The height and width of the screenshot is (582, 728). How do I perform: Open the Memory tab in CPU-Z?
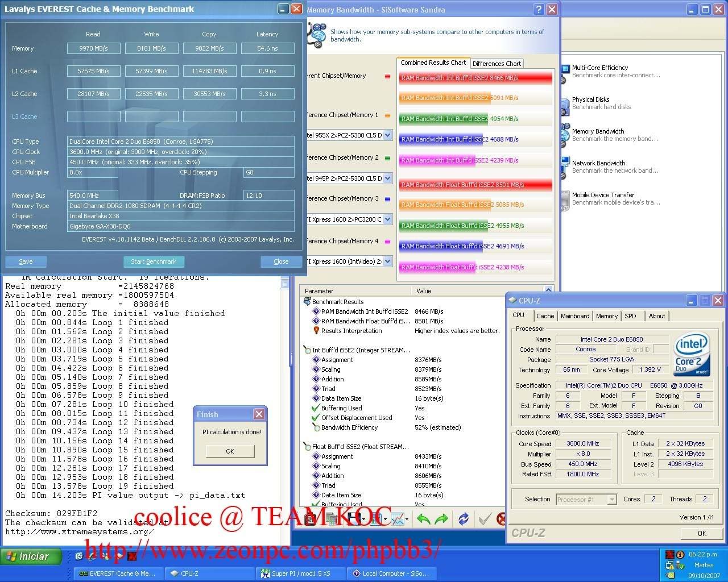tap(607, 316)
